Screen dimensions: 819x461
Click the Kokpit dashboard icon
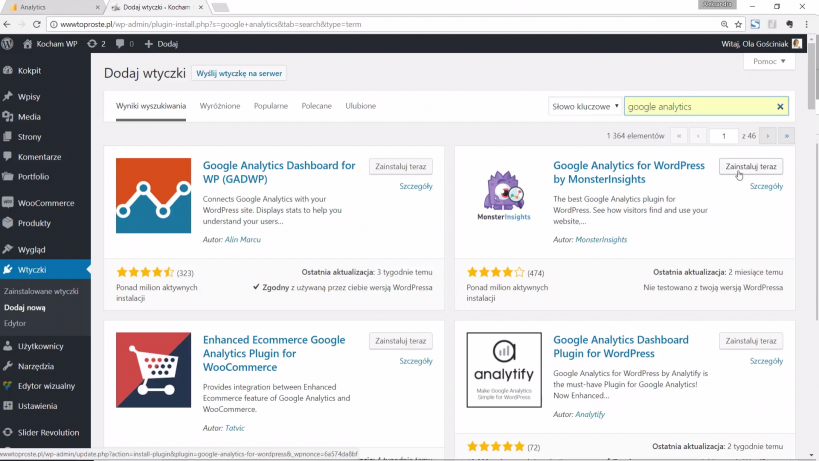click(7, 70)
